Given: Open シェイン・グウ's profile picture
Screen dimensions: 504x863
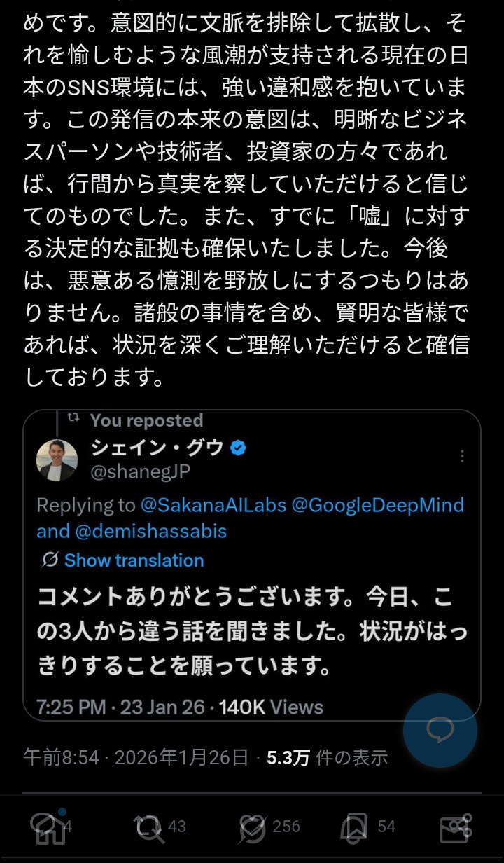Looking at the screenshot, I should click(x=57, y=460).
